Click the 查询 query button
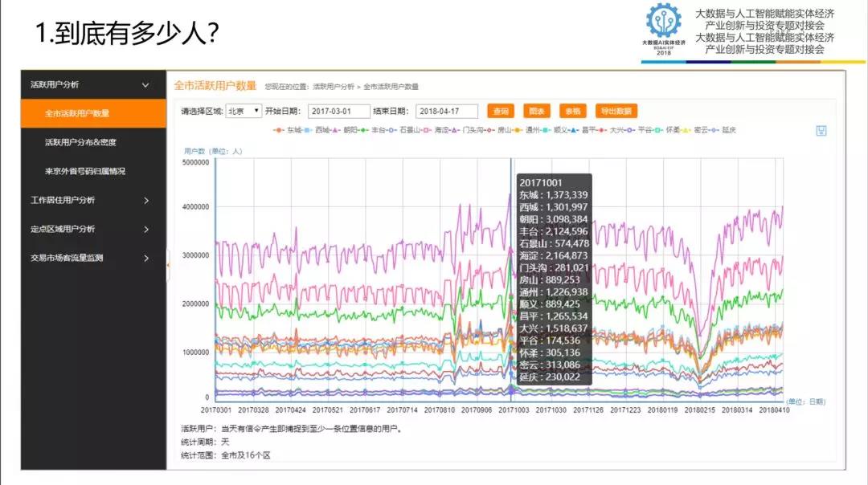 click(x=499, y=110)
